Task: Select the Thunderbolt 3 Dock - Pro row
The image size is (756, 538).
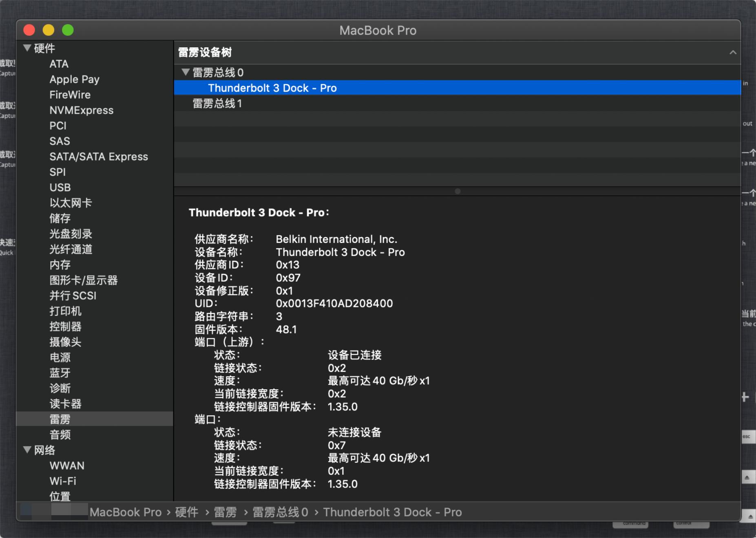Action: (457, 88)
